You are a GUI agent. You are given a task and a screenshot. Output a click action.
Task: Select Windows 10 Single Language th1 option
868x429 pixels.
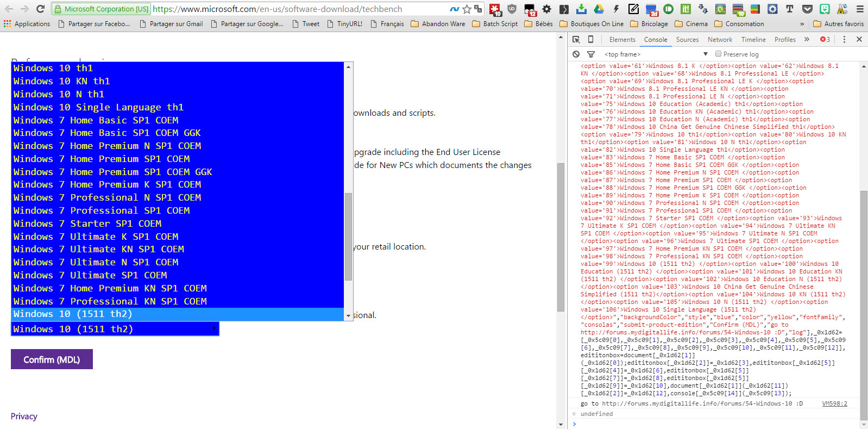[x=178, y=107]
